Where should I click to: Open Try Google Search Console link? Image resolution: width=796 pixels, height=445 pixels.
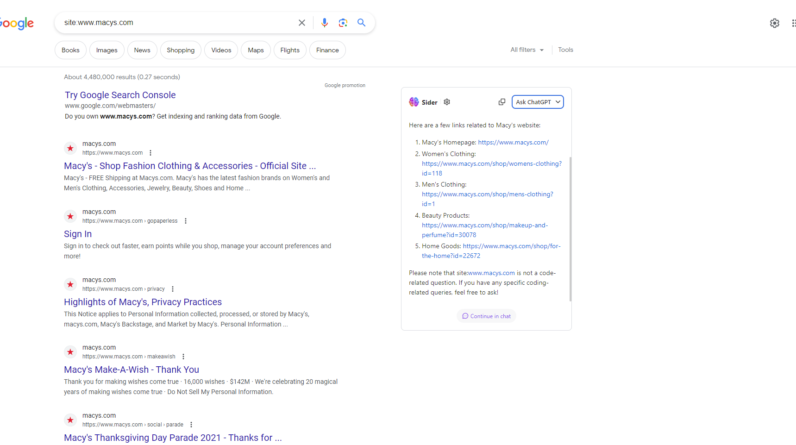(120, 95)
